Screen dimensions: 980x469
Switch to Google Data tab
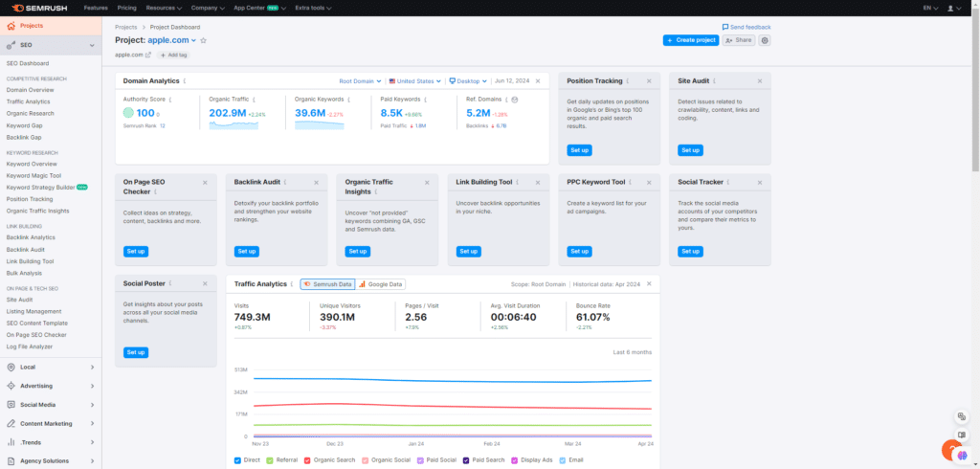[381, 284]
